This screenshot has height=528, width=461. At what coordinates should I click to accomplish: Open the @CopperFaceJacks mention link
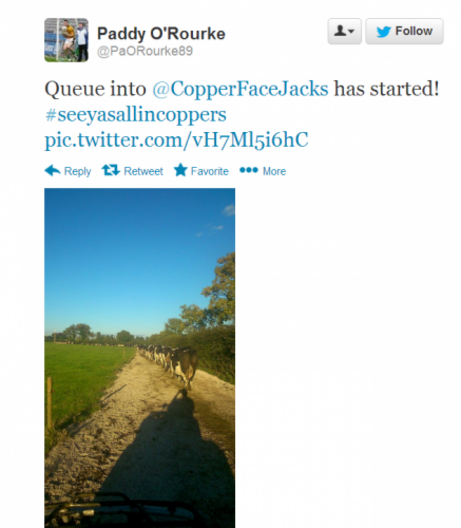240,89
